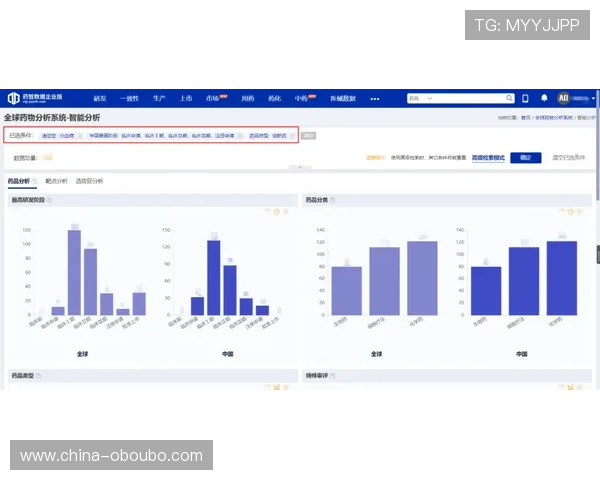Click help icon next to 药品分析 tab
This screenshot has width=600, height=480.
point(34,181)
